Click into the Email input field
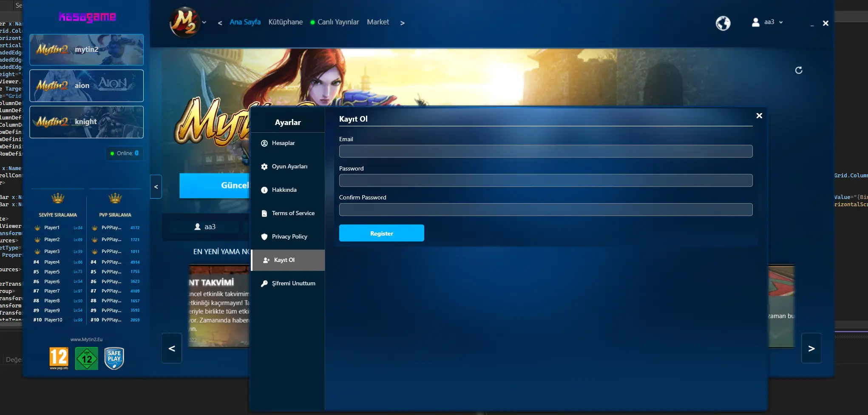 pos(545,151)
